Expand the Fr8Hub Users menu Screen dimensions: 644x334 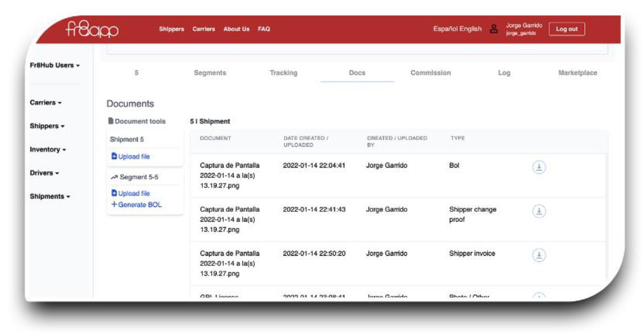click(x=55, y=65)
